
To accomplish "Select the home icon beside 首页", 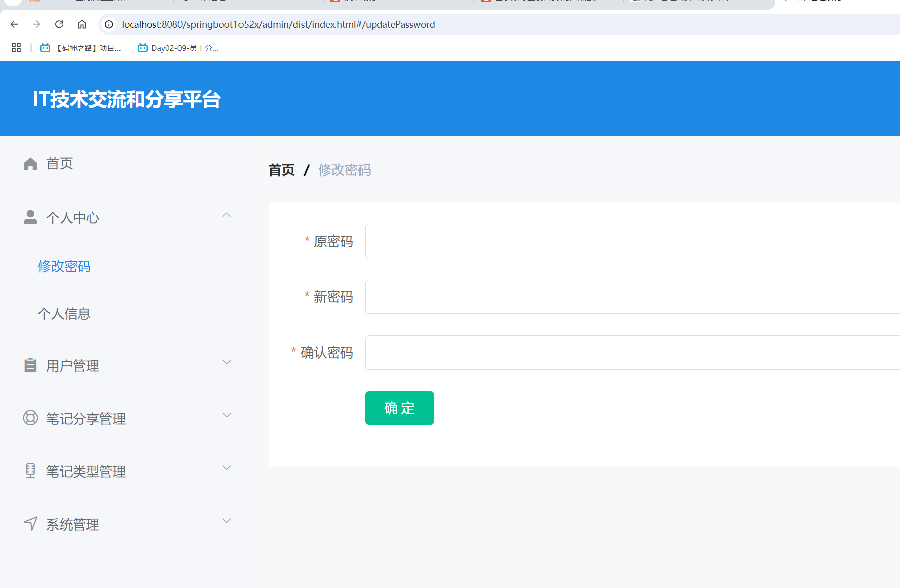I will coord(30,163).
